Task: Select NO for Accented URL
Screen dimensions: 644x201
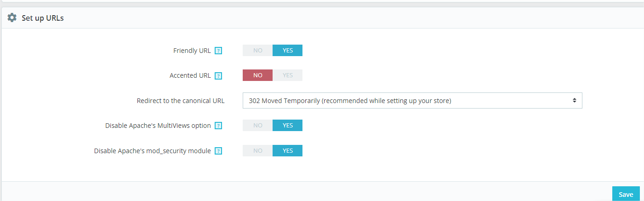Action: tap(257, 75)
